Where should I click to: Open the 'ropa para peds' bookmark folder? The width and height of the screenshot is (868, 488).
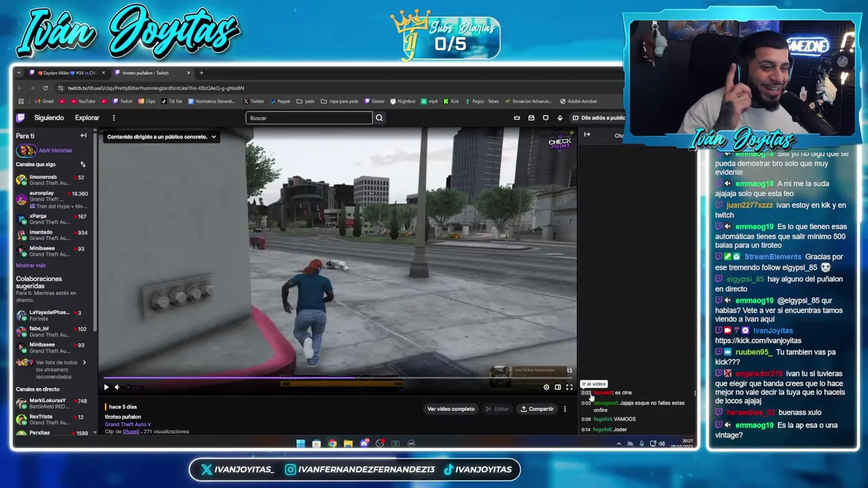[340, 102]
